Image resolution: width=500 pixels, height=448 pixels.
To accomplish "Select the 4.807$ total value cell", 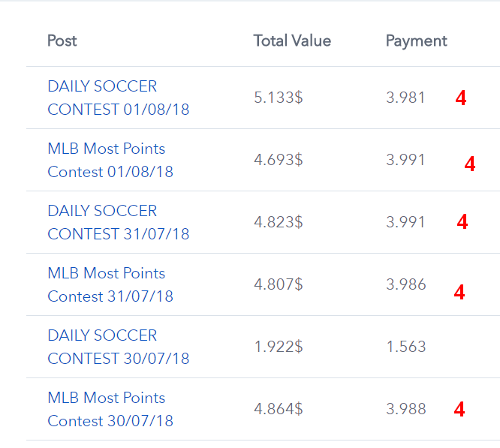I will pos(279,284).
